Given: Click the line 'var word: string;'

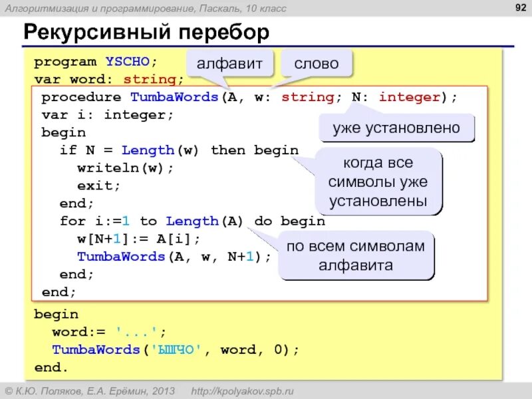Looking at the screenshot, I should pyautogui.click(x=109, y=79).
